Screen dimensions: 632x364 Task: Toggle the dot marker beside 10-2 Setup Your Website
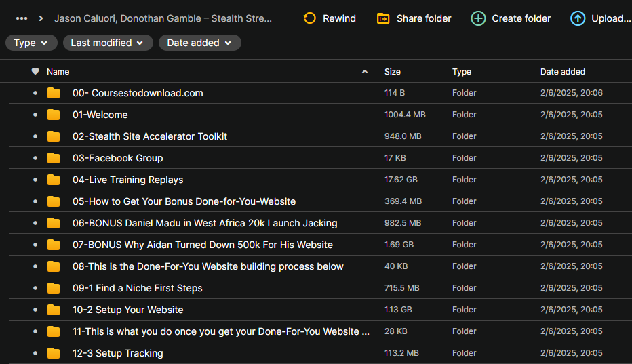click(35, 310)
